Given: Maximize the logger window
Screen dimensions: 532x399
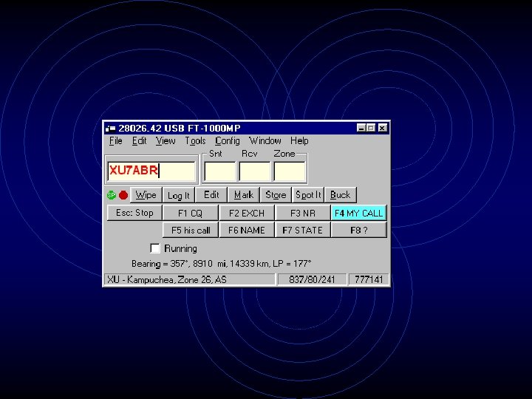Looking at the screenshot, I should [x=370, y=128].
